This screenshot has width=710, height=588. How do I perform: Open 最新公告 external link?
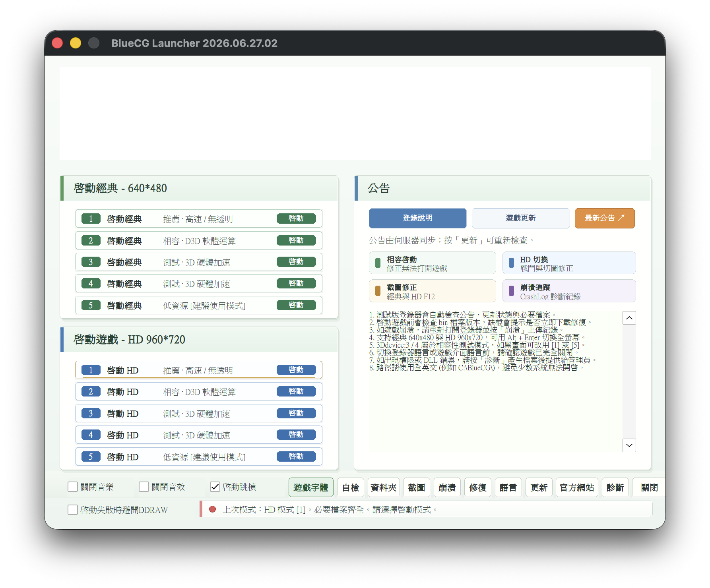(x=605, y=218)
